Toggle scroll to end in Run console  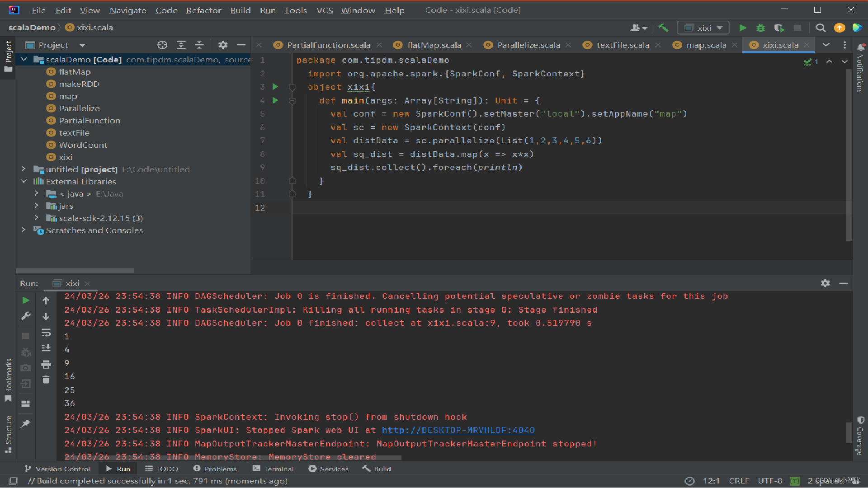point(46,348)
